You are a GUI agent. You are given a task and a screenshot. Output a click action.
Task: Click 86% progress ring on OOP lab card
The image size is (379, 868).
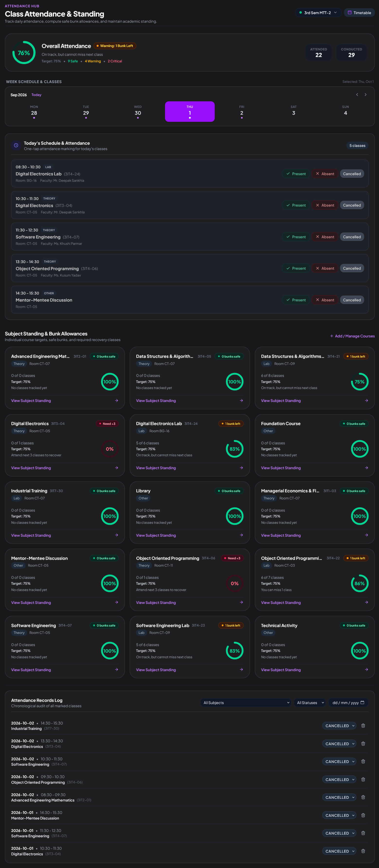[360, 583]
